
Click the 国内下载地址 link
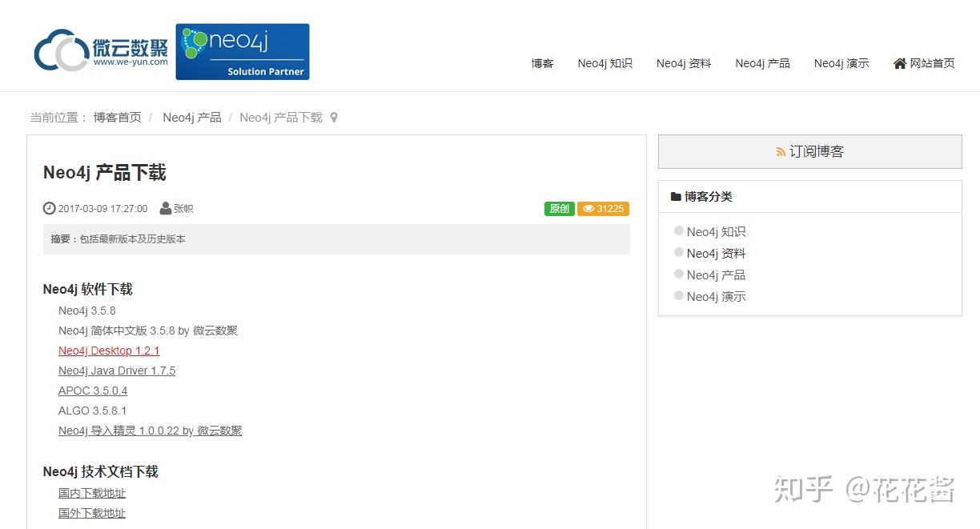91,493
